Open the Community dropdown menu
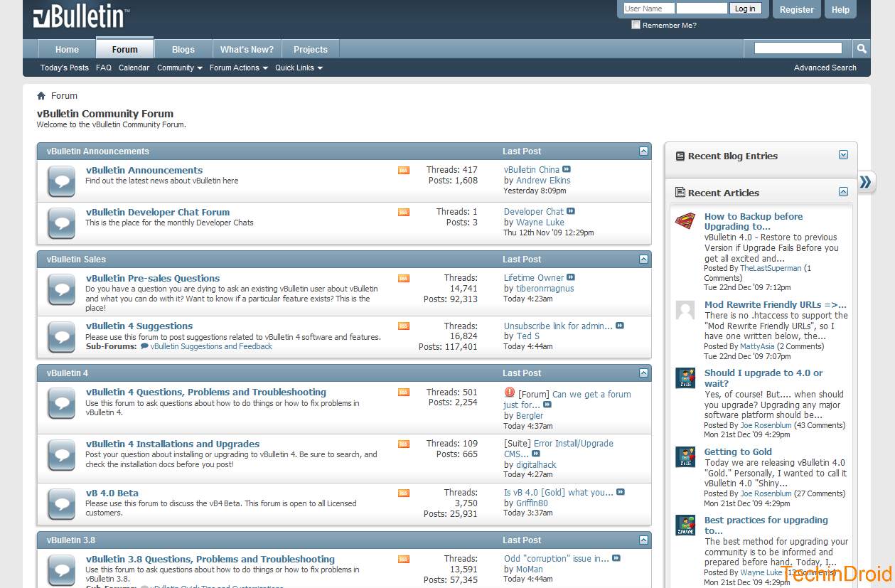 [x=180, y=68]
